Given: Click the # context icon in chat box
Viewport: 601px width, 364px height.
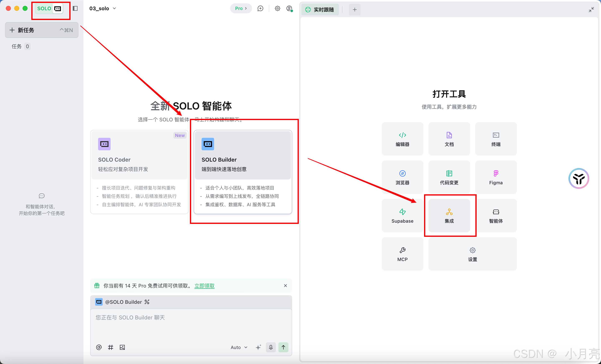Looking at the screenshot, I should pyautogui.click(x=110, y=347).
